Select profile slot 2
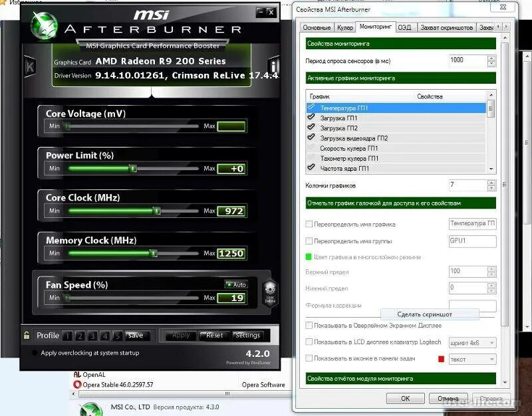This screenshot has height=416, width=532. [x=80, y=336]
